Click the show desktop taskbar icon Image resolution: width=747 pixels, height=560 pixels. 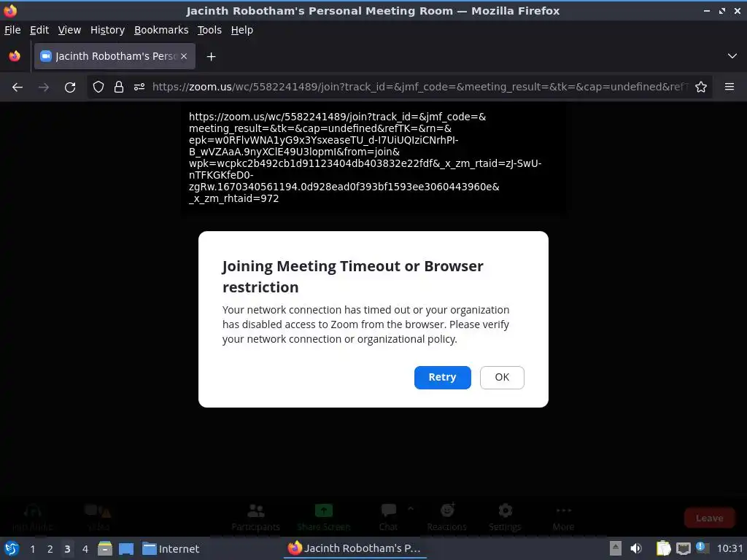(x=125, y=548)
